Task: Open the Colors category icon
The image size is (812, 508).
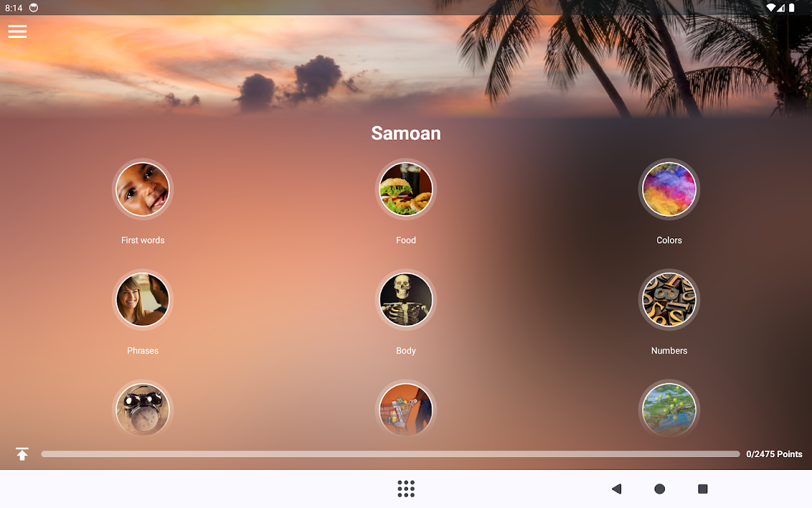Action: pyautogui.click(x=669, y=189)
